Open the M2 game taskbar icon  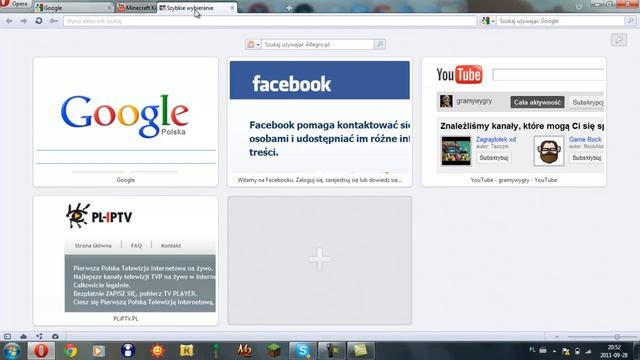click(244, 351)
